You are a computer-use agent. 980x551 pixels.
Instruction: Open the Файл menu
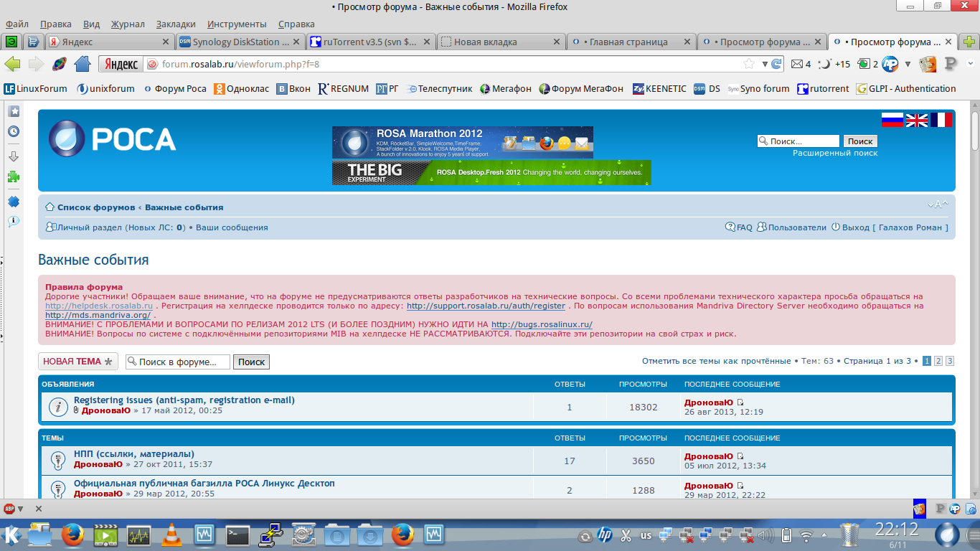pos(17,24)
